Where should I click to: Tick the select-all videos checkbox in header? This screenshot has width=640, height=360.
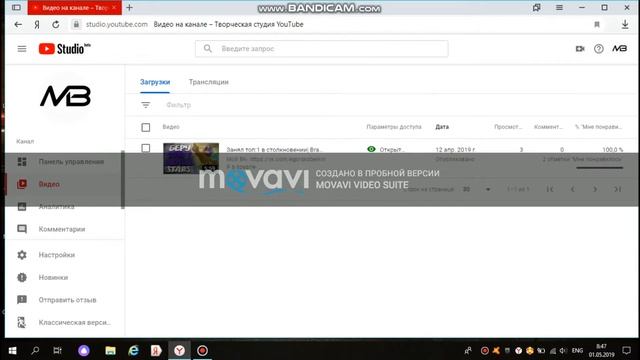[x=146, y=127]
